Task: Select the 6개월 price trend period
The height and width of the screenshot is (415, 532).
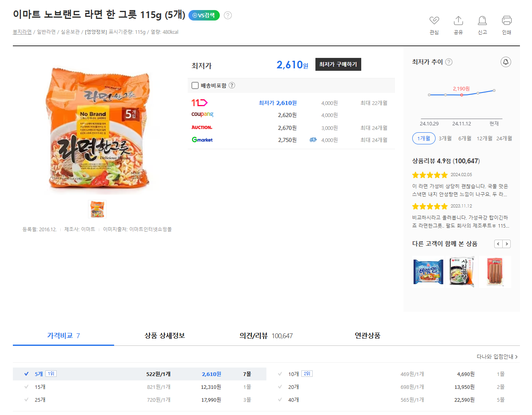Action: (x=465, y=138)
